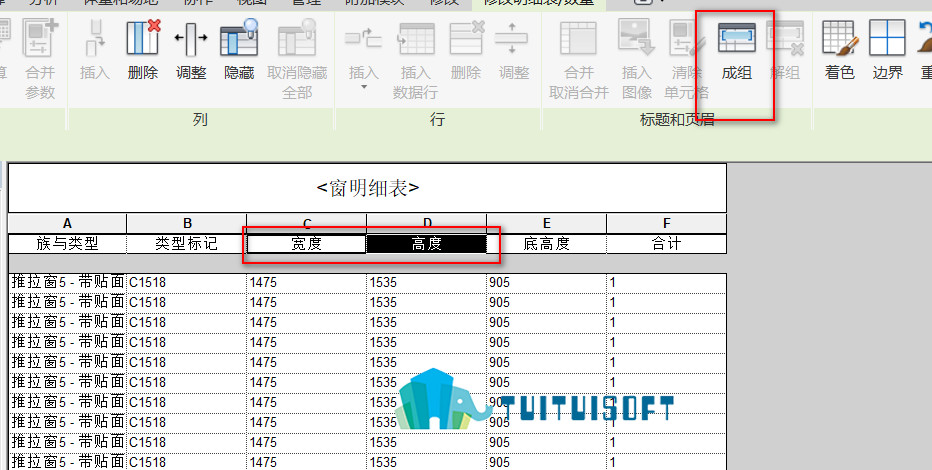Image resolution: width=932 pixels, height=470 pixels.
Task: Click the 合并参数 (combine parameters) icon
Action: pyautogui.click(x=40, y=38)
